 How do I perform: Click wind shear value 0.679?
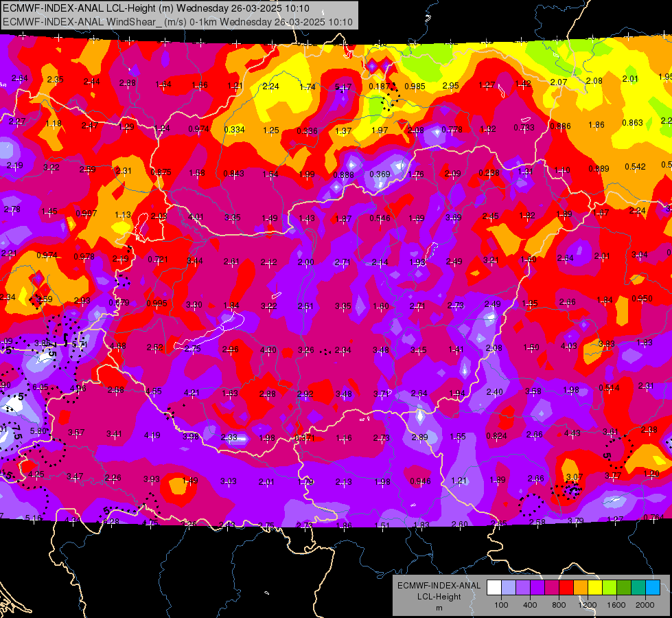click(x=119, y=302)
